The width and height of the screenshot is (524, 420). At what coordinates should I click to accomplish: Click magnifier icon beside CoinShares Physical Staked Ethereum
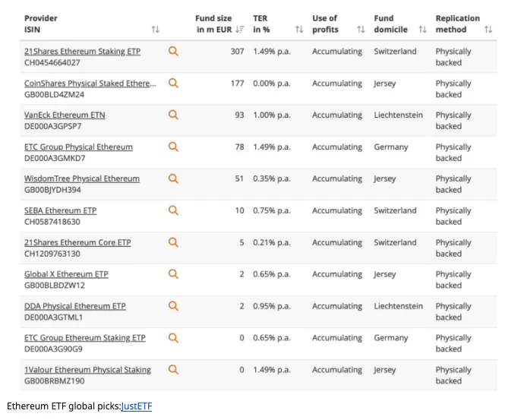pos(173,83)
